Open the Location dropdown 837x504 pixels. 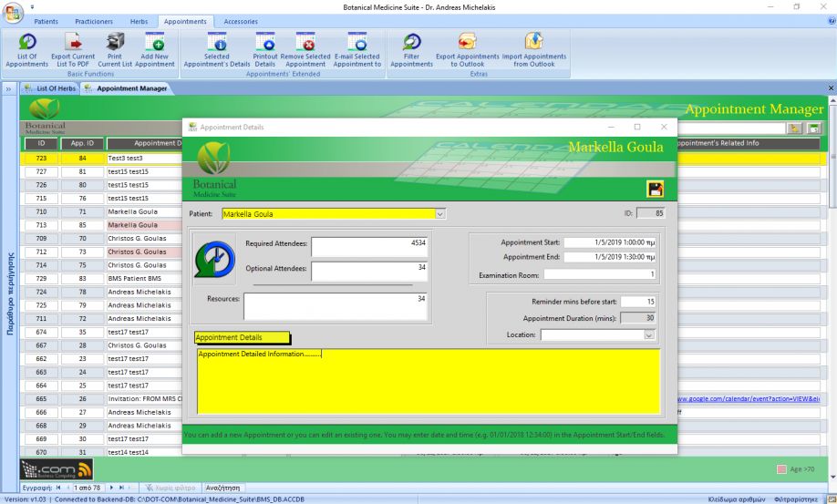(648, 334)
